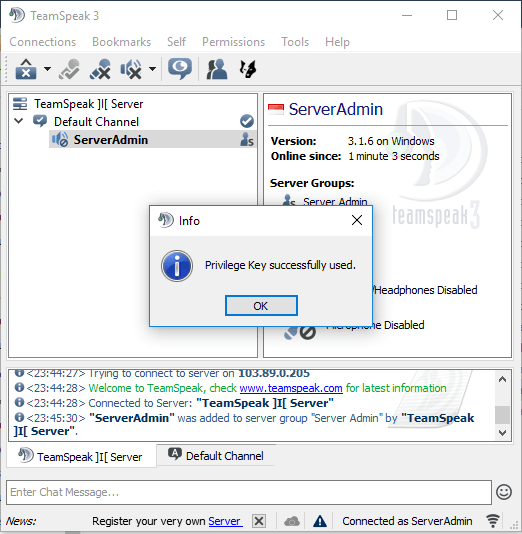Open the Server link in the news ticker

click(225, 521)
